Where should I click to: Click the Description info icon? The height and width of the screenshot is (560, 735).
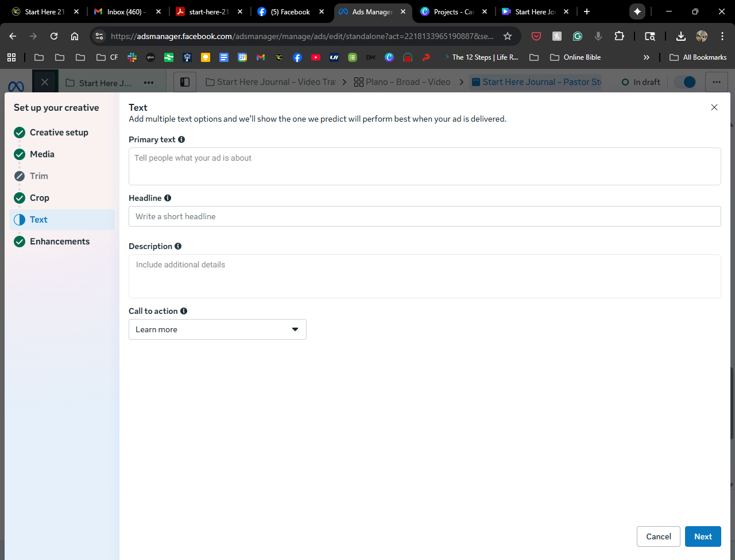178,246
